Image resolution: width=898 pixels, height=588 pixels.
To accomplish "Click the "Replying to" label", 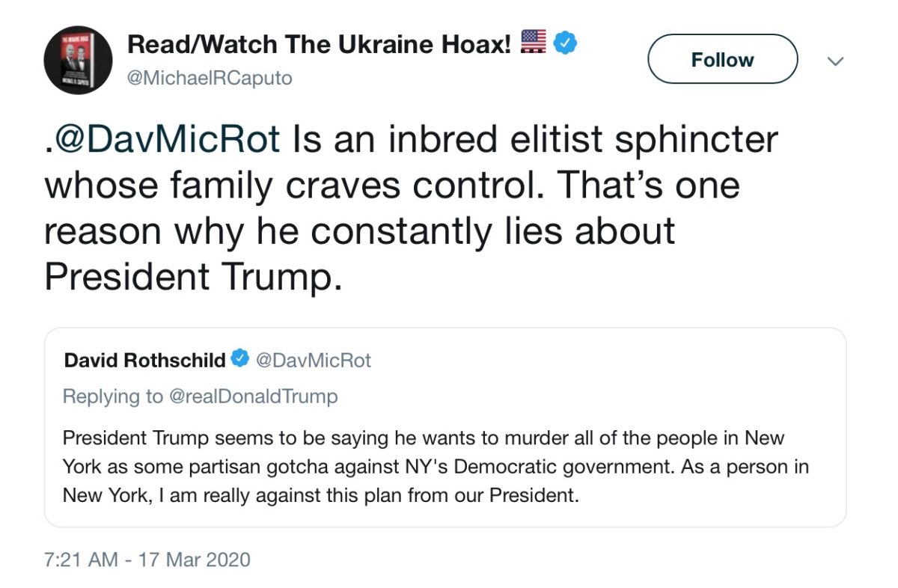I will point(112,396).
